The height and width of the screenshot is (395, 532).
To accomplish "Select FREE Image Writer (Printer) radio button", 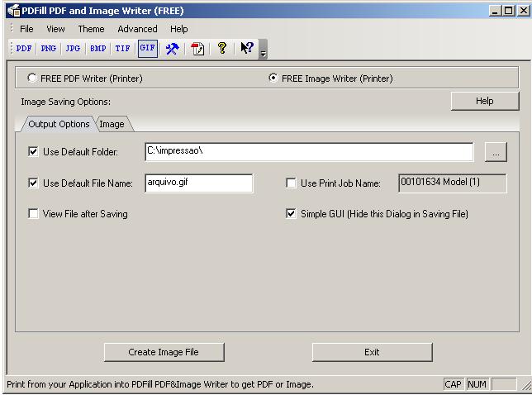I will [x=273, y=78].
